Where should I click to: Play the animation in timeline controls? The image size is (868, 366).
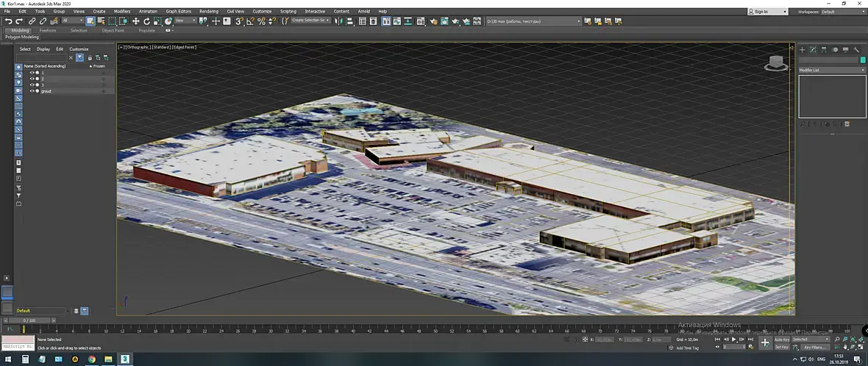point(734,339)
